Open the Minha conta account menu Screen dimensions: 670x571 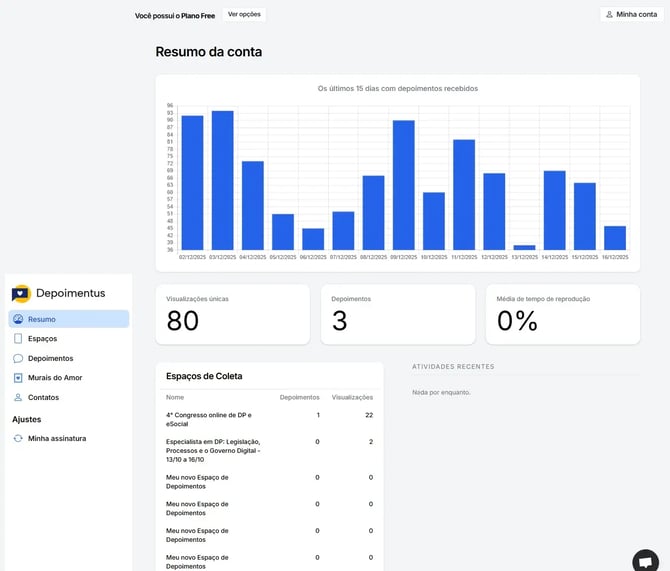[x=632, y=15]
